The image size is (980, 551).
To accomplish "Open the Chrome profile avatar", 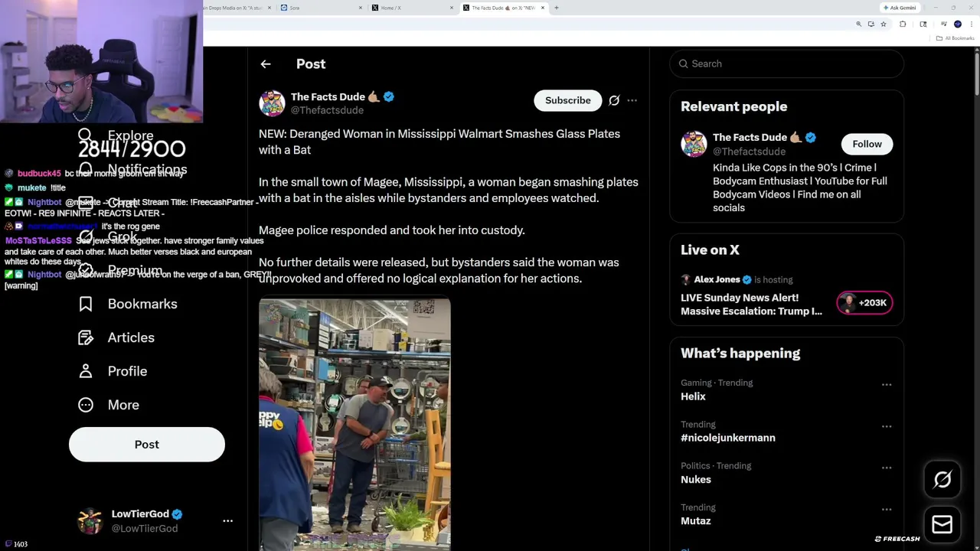I will click(957, 24).
